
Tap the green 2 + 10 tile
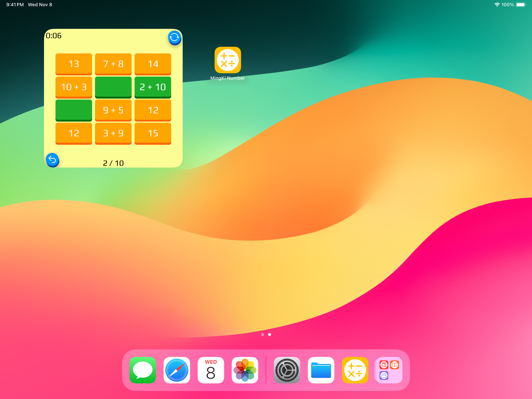coord(153,87)
